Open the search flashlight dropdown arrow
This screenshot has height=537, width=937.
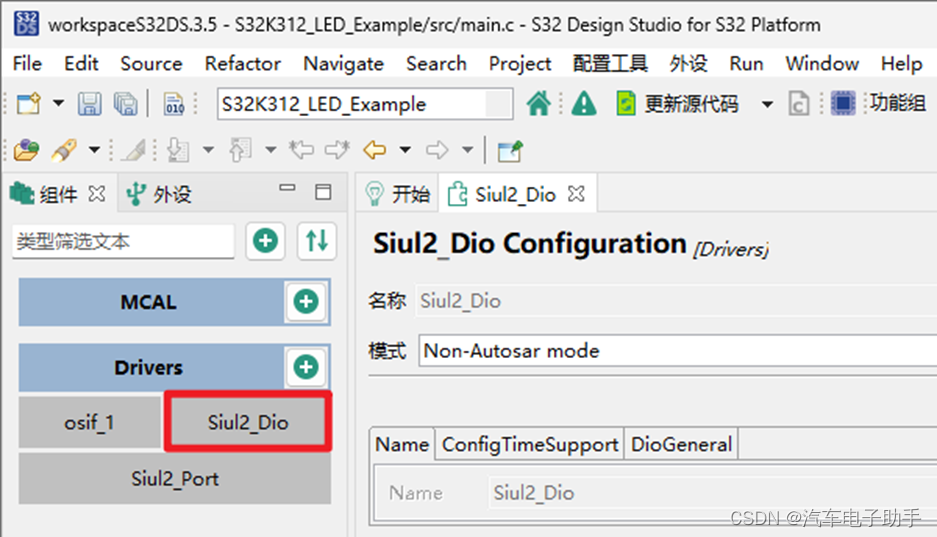pos(94,149)
